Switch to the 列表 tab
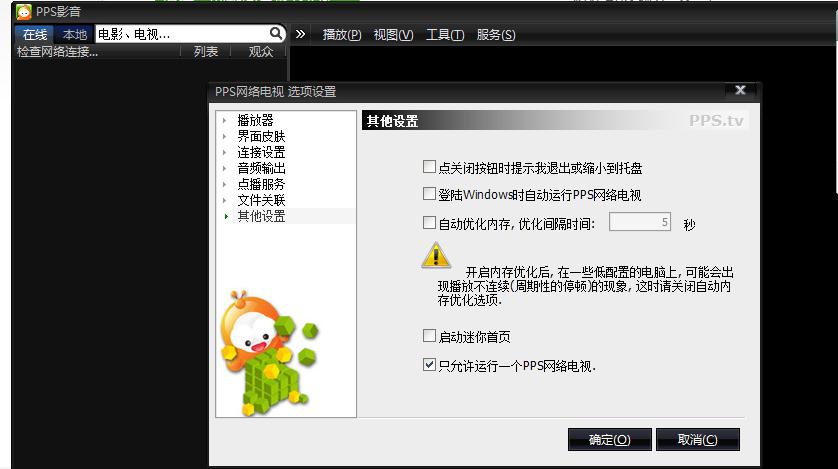This screenshot has width=838, height=469. [x=206, y=51]
